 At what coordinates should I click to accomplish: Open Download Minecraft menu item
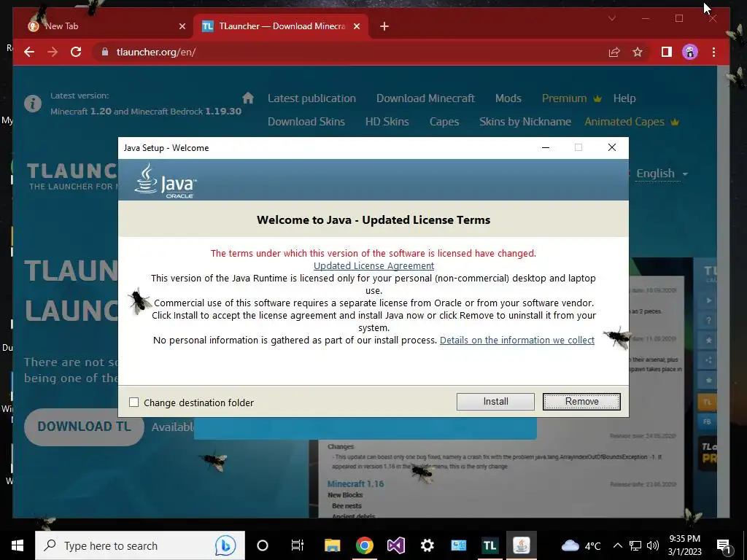[x=425, y=98]
